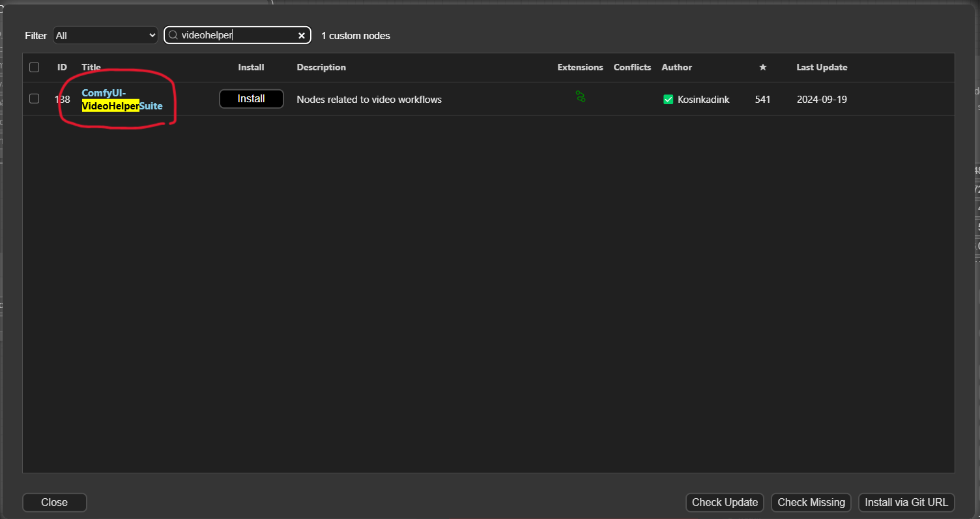Open the Filter dropdown set to All
Image resolution: width=980 pixels, height=519 pixels.
click(106, 35)
